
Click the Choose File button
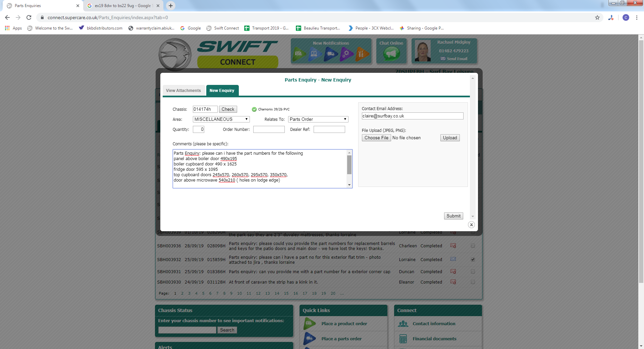pos(376,138)
